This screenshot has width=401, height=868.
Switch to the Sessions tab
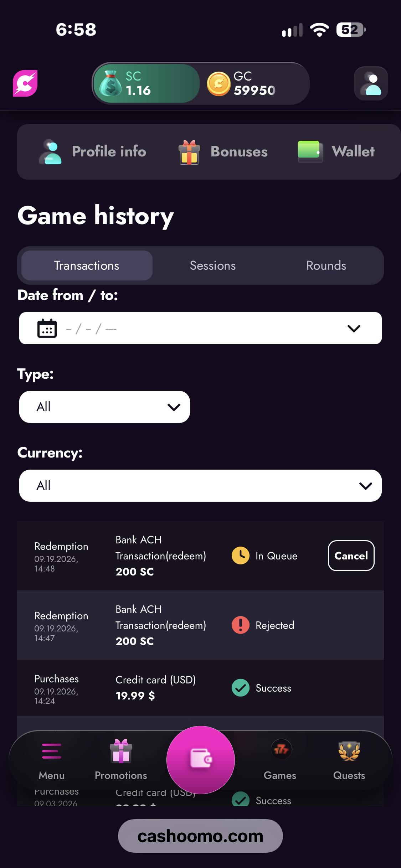213,265
